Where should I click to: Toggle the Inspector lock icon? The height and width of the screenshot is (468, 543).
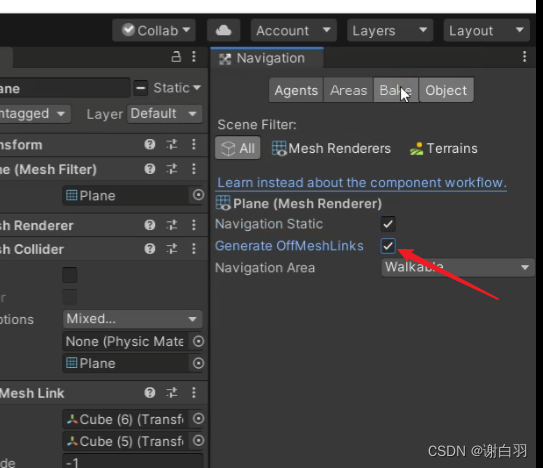(x=176, y=56)
